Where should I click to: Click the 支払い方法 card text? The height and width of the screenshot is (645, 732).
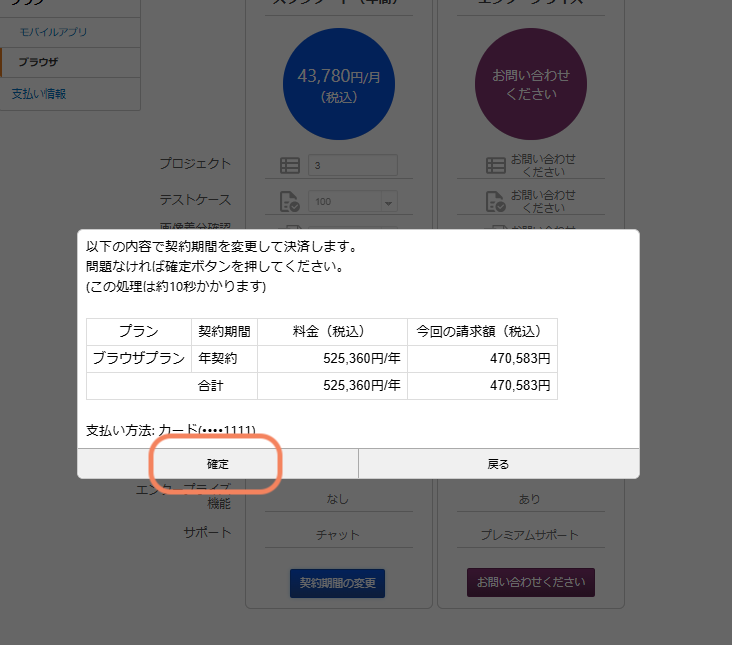[x=171, y=430]
